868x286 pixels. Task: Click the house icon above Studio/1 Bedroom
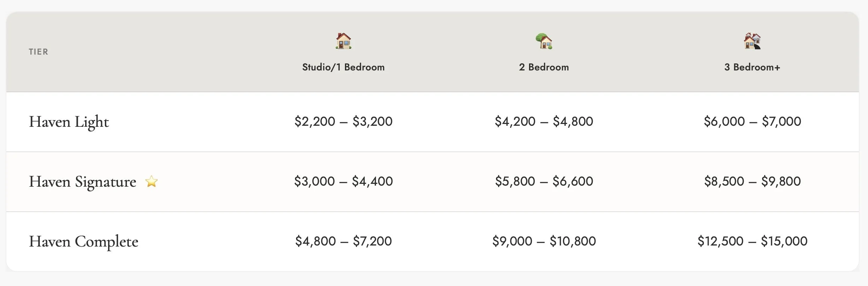[343, 41]
